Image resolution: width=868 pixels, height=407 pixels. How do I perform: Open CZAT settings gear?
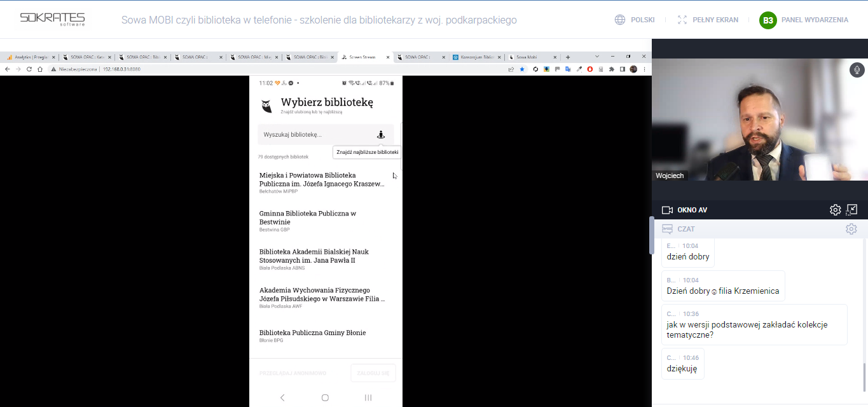click(x=851, y=229)
